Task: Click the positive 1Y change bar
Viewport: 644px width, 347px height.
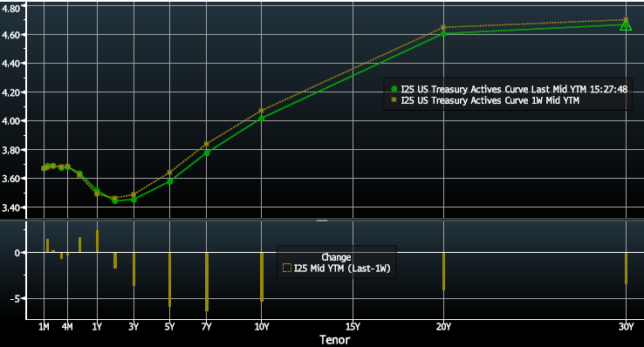Action: 98,242
